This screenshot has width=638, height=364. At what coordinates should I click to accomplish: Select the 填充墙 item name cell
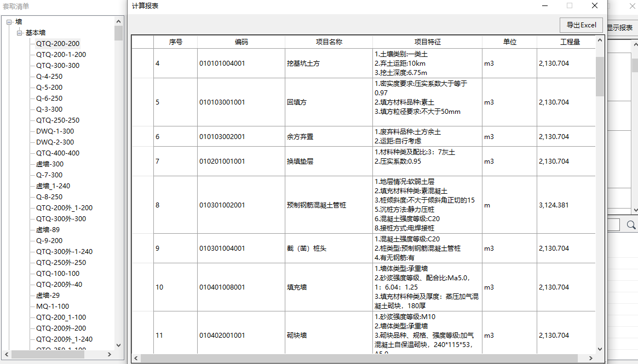[x=329, y=287]
